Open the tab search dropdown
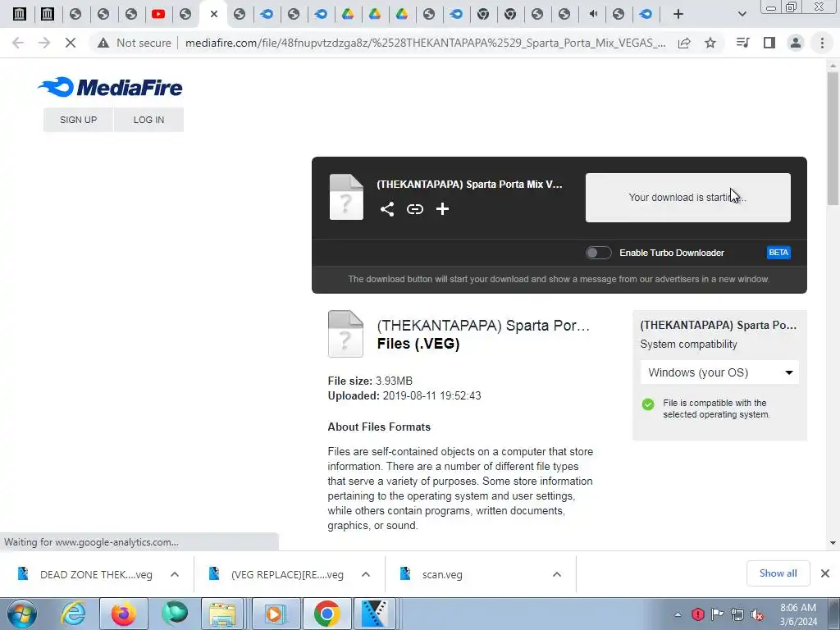This screenshot has width=840, height=630. (742, 14)
